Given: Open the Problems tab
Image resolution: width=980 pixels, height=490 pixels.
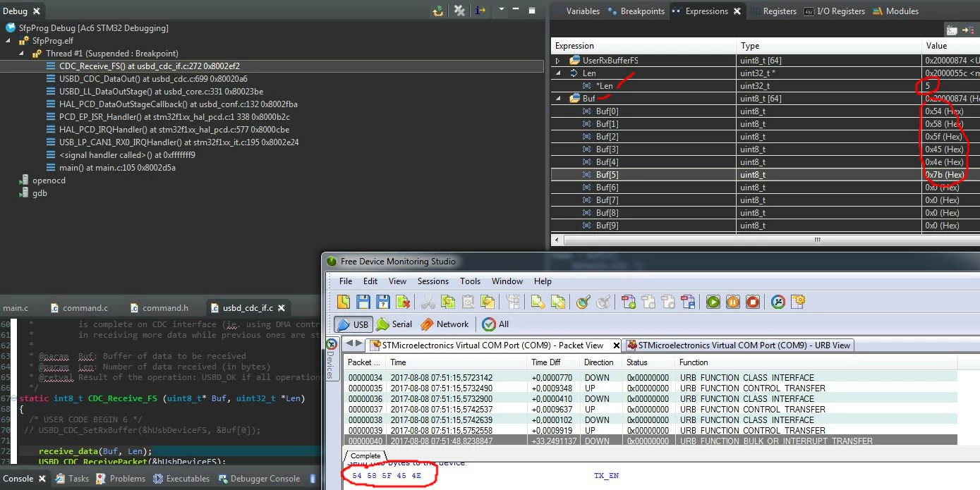Looking at the screenshot, I should click(120, 479).
